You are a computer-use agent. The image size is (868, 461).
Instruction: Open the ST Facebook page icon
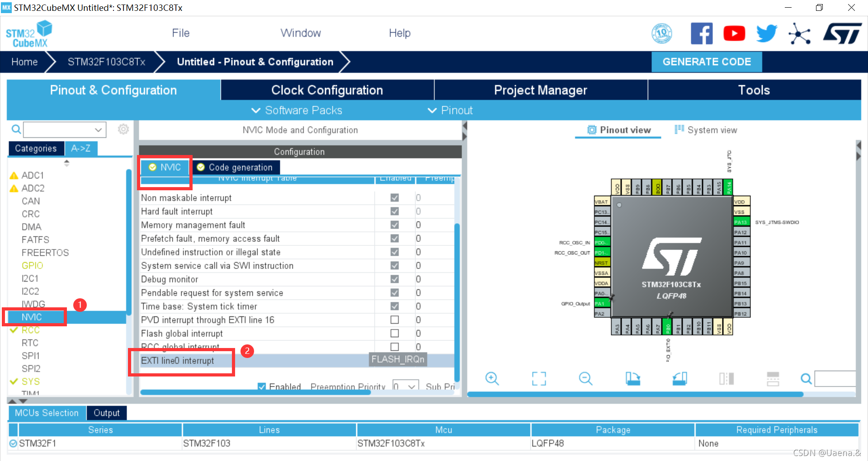click(702, 33)
